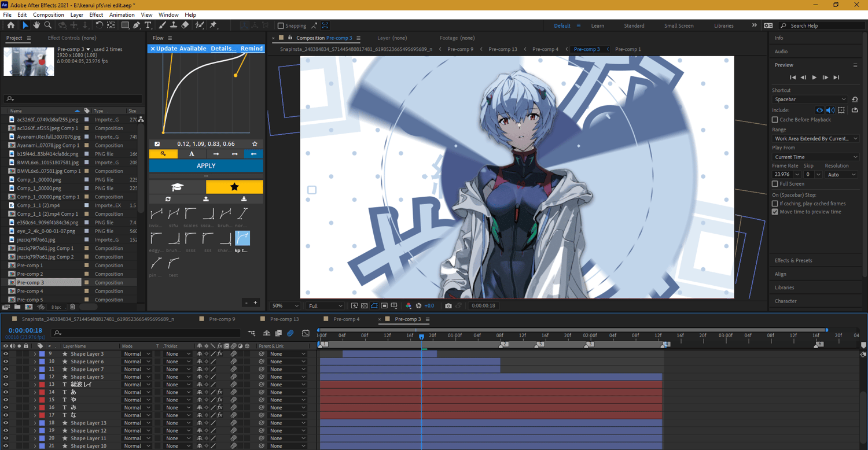Select the Zoom magnifier tool
Screen dimensions: 868x450
[x=48, y=25]
